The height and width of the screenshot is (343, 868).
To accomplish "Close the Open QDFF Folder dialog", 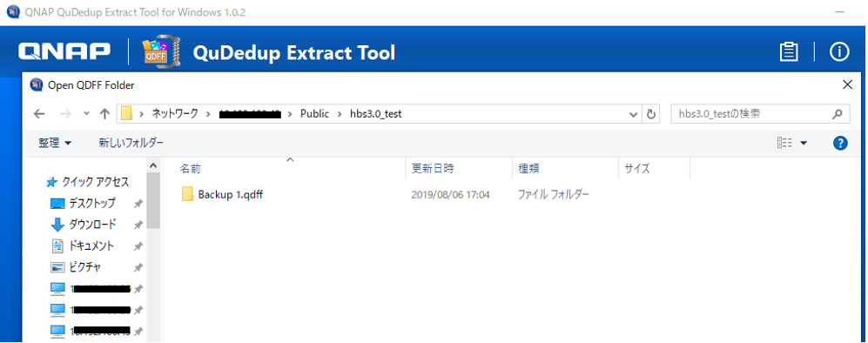I will point(847,84).
